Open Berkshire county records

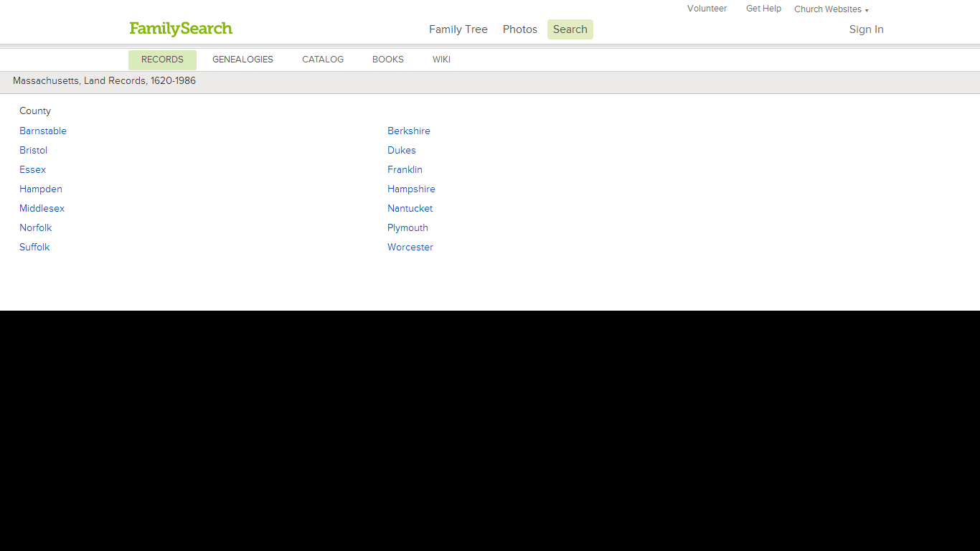(x=409, y=131)
